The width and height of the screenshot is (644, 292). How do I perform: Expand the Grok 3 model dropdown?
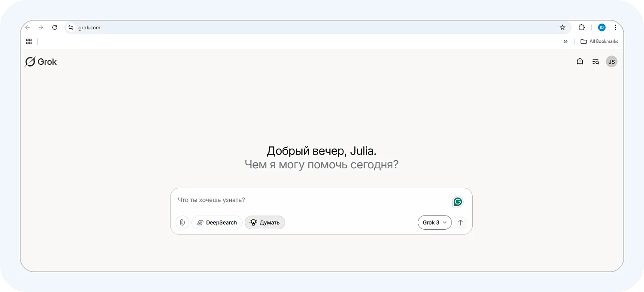pos(434,222)
